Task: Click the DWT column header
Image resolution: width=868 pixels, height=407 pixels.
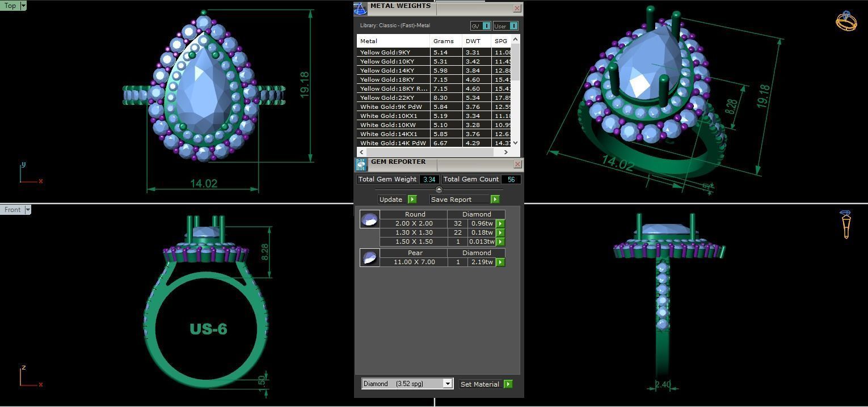Action: 477,41
